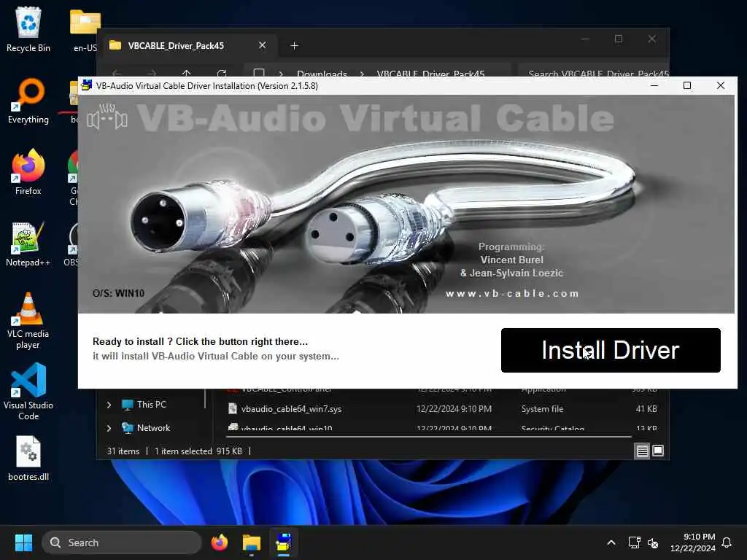Open the Everything search desktop icon
The height and width of the screenshot is (560, 747).
[x=28, y=101]
